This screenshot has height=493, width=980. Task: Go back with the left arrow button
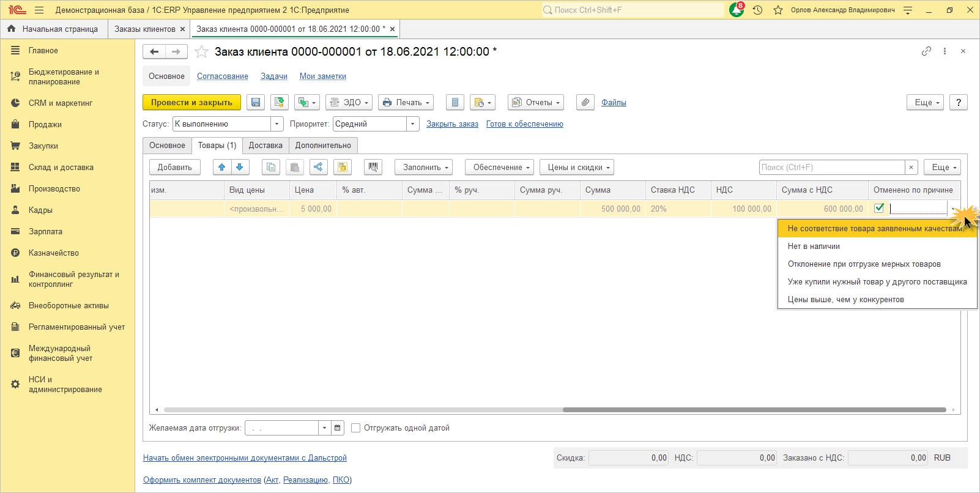coord(154,52)
